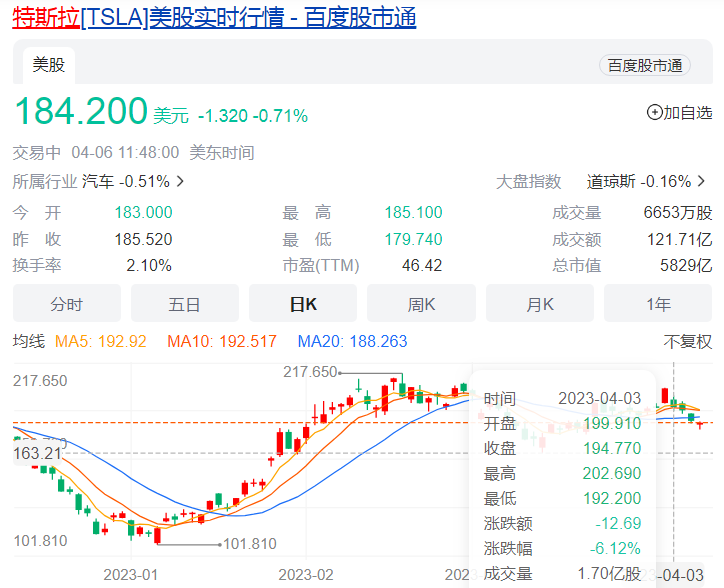Click the current price 184.200
724x588 pixels.
click(81, 111)
